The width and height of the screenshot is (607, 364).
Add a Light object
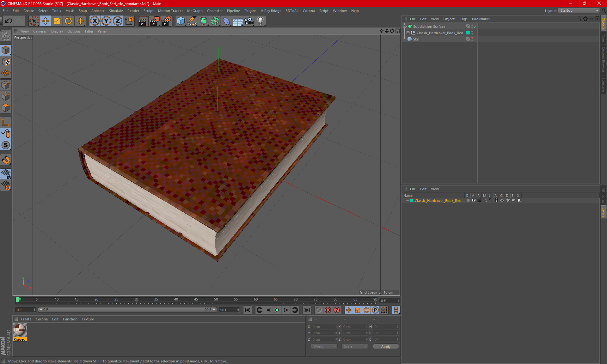pyautogui.click(x=261, y=21)
